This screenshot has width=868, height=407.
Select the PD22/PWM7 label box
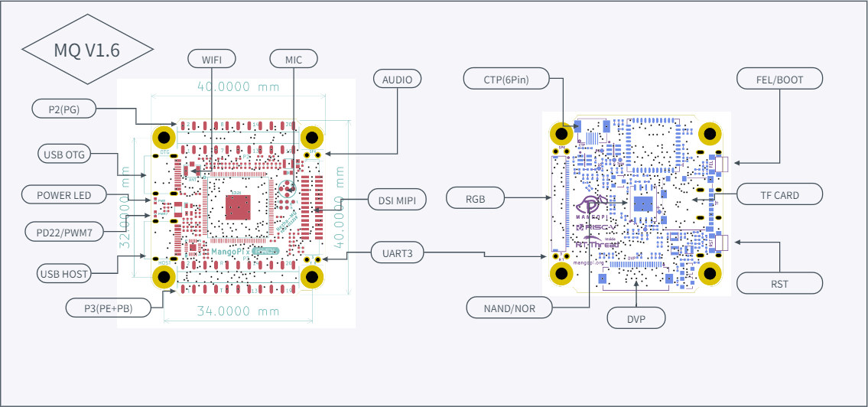[x=65, y=233]
